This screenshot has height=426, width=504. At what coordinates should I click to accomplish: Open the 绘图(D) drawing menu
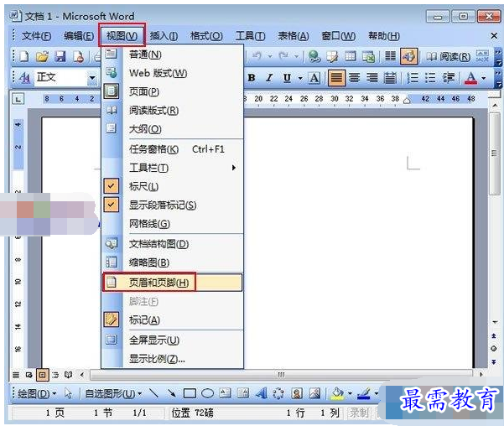click(x=37, y=393)
